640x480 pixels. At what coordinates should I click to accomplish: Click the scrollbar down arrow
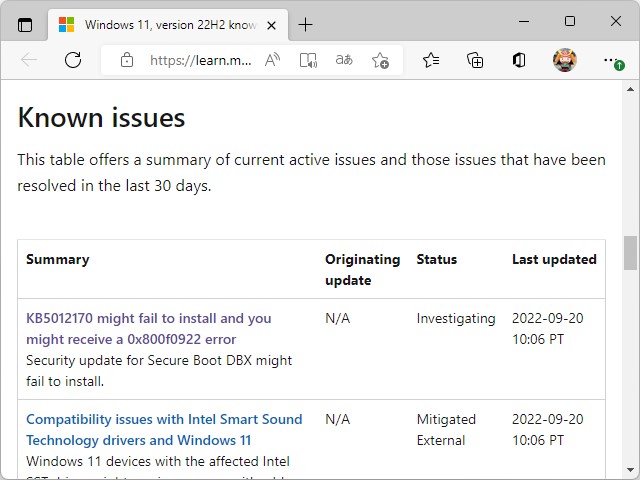click(630, 471)
